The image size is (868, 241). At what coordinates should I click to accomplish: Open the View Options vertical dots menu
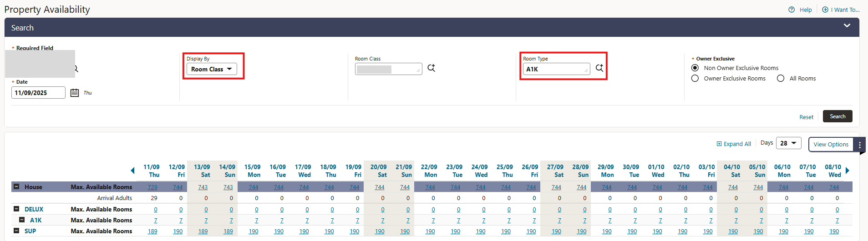click(860, 145)
